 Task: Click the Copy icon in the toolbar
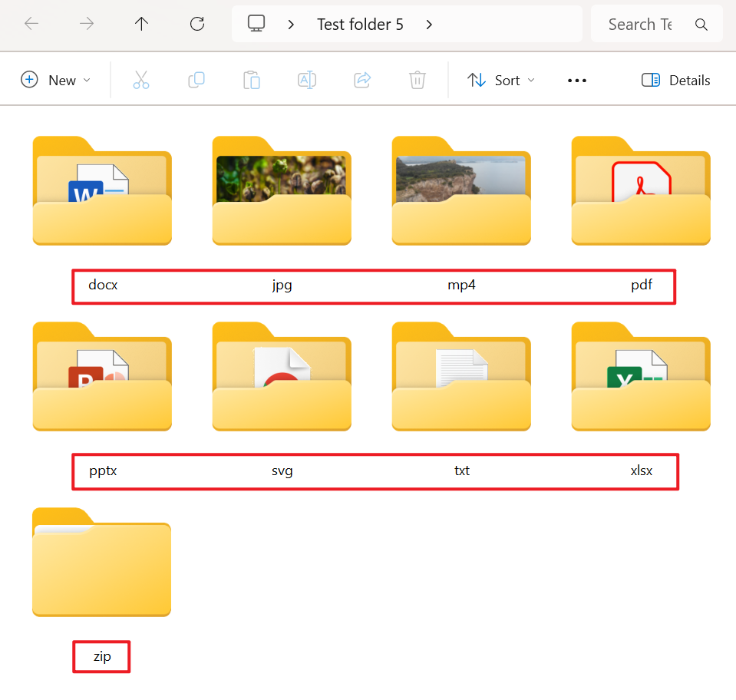point(196,81)
